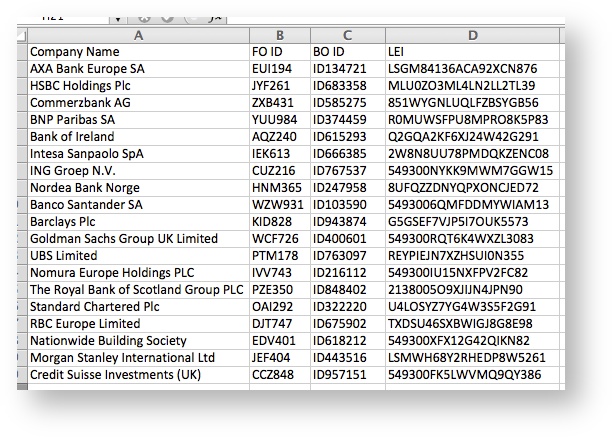Select the 'Banco Santander SA' cell
Viewport: 613px width, 438px height.
[138, 205]
